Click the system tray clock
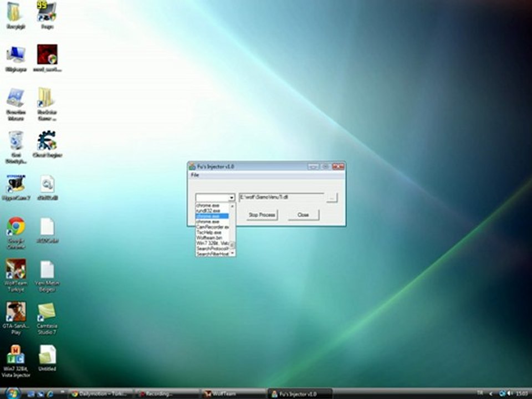532x399 pixels. (522, 393)
